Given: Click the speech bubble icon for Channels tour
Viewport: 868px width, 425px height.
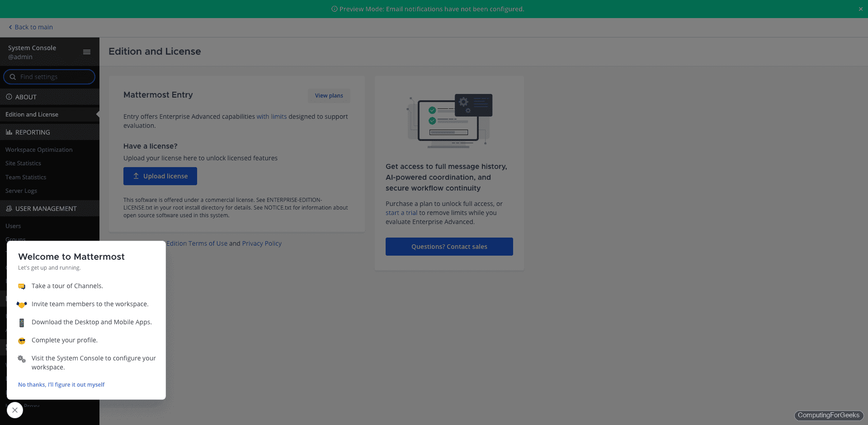Looking at the screenshot, I should (21, 286).
